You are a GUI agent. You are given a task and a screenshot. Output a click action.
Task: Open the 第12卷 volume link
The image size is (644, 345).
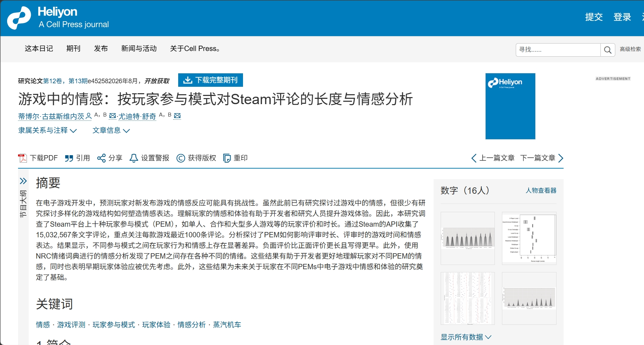point(52,81)
